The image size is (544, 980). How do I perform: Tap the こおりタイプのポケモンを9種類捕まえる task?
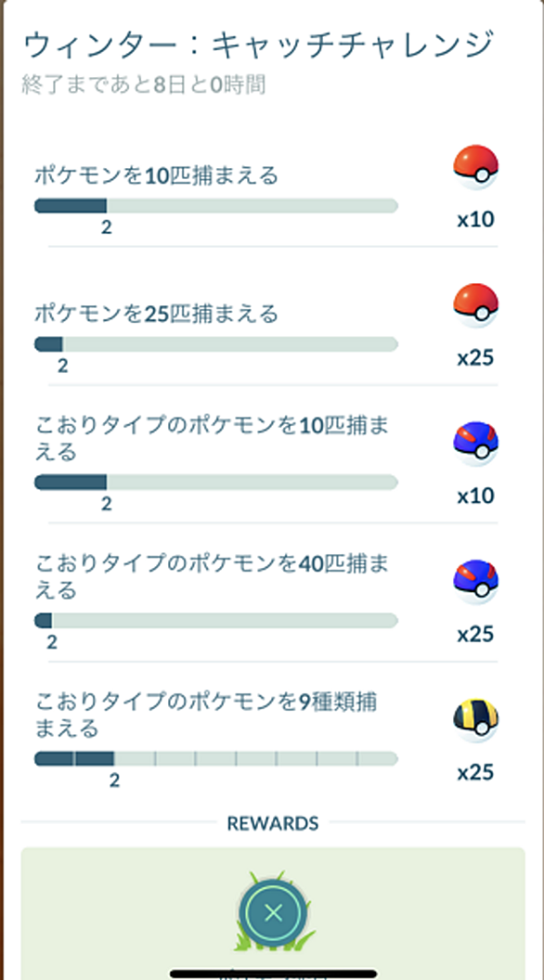point(206,715)
